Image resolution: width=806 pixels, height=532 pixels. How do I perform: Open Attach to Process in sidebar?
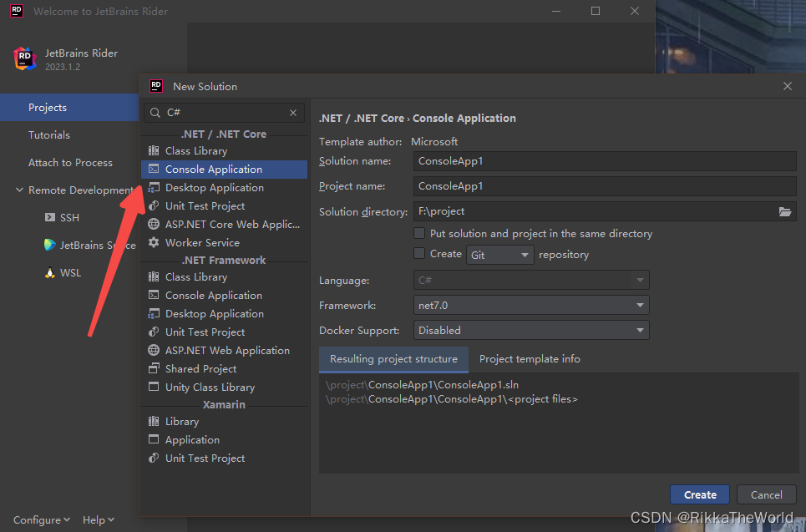68,162
